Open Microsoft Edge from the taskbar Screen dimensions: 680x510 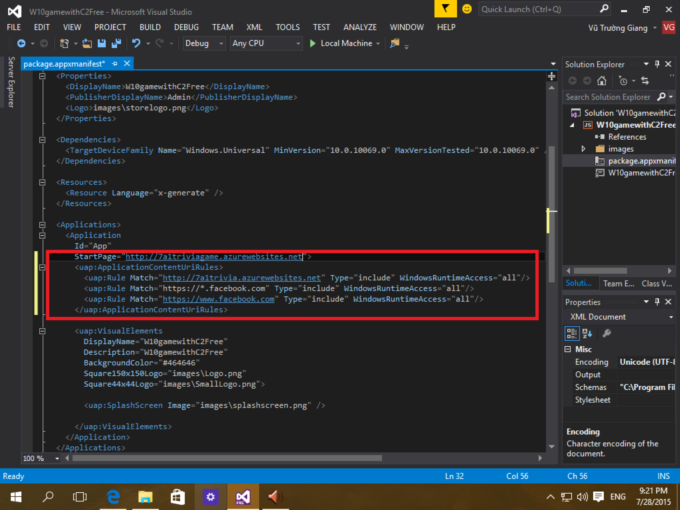tap(113, 497)
